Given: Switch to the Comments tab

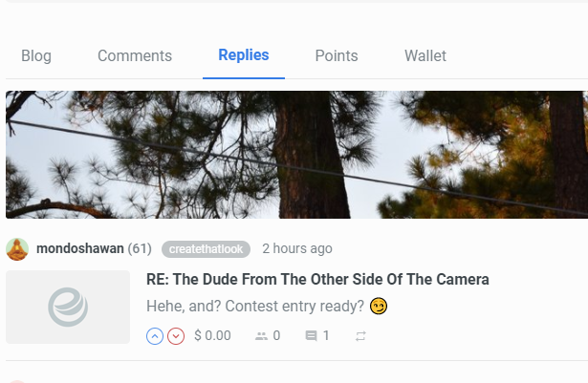Looking at the screenshot, I should (135, 56).
